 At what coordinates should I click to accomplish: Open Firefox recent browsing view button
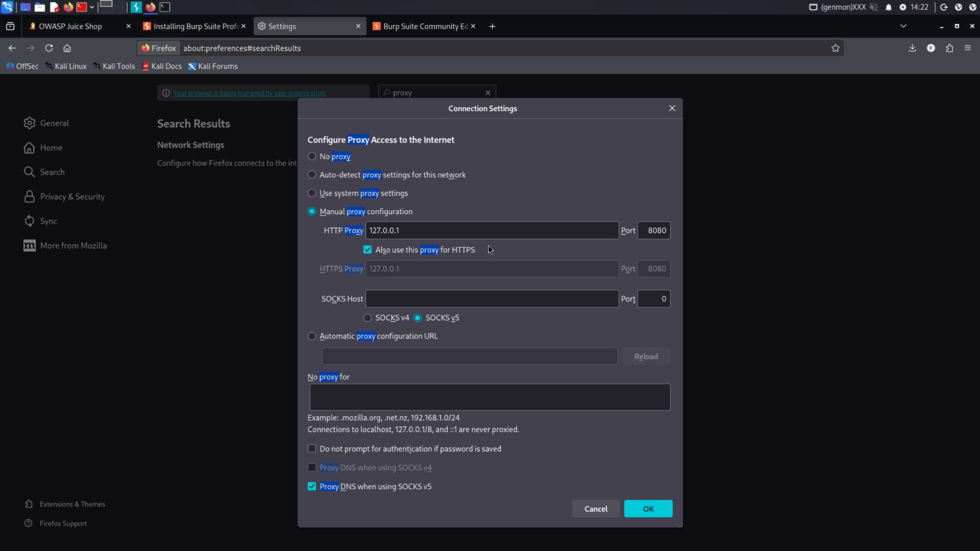pyautogui.click(x=10, y=26)
